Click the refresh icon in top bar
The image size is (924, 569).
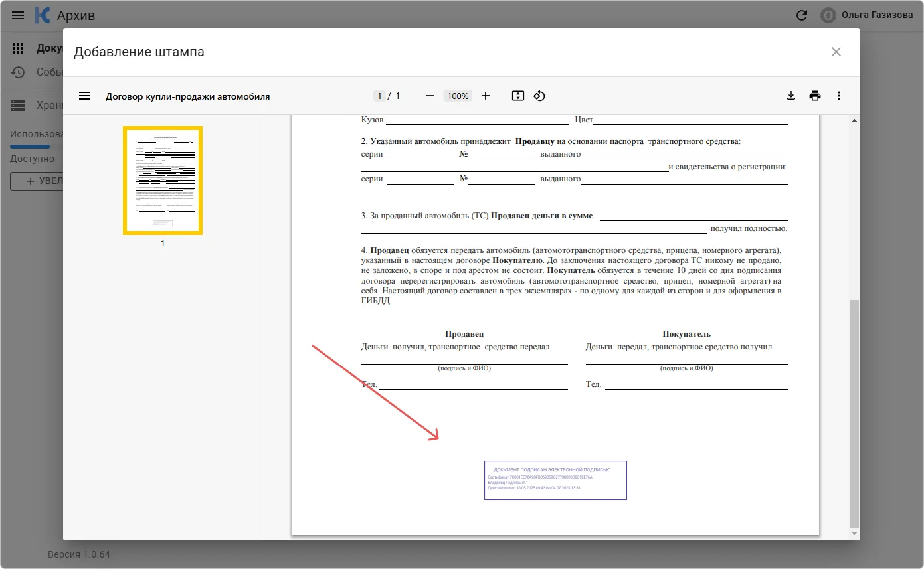(x=802, y=15)
